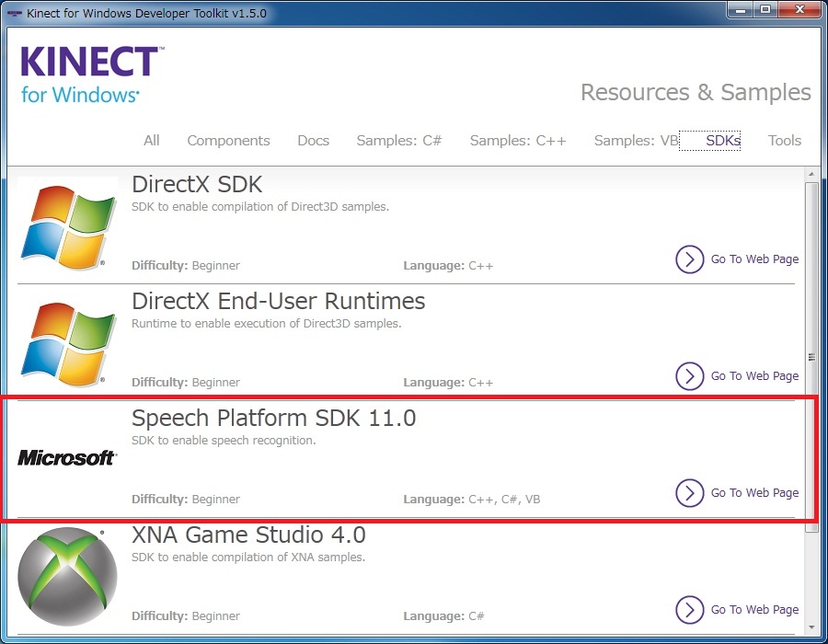The width and height of the screenshot is (828, 644).
Task: Click the Speech Platform SDK 11.0 title
Action: point(273,418)
